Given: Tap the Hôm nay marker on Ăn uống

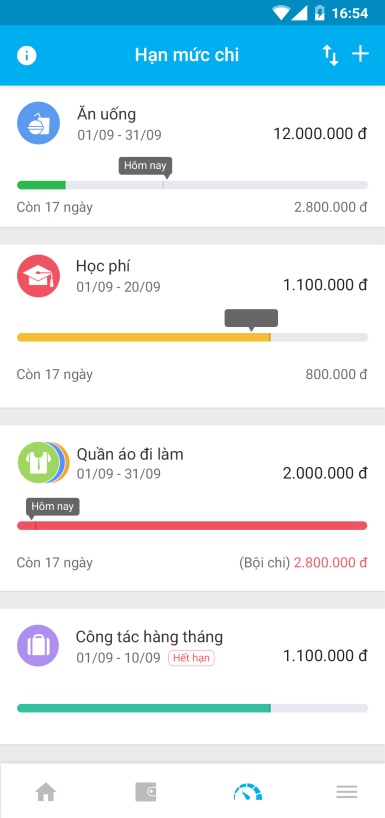Looking at the screenshot, I should 145,166.
